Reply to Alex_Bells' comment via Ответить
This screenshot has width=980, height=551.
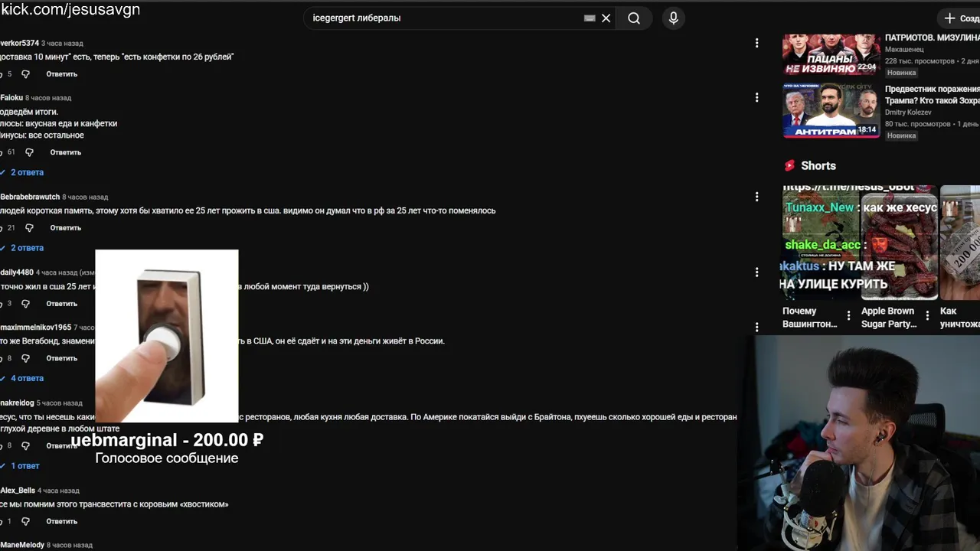(61, 521)
